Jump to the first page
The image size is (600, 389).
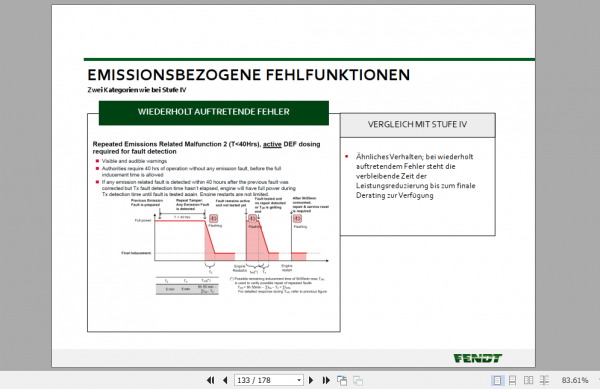210,380
